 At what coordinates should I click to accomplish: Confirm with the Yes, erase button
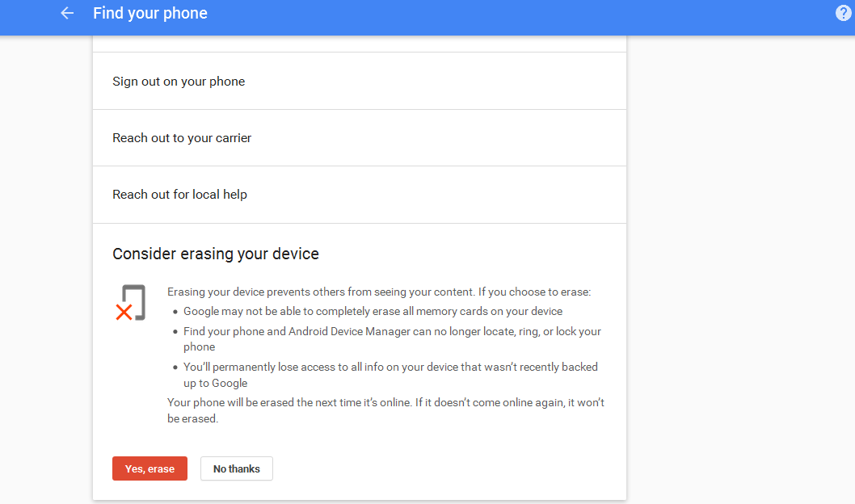pos(150,468)
